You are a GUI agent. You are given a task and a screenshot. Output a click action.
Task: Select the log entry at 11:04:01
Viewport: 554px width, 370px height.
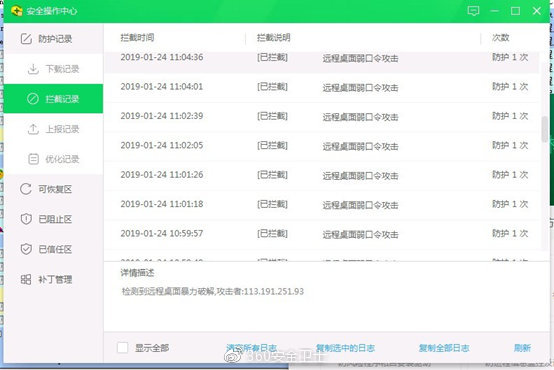(x=322, y=88)
